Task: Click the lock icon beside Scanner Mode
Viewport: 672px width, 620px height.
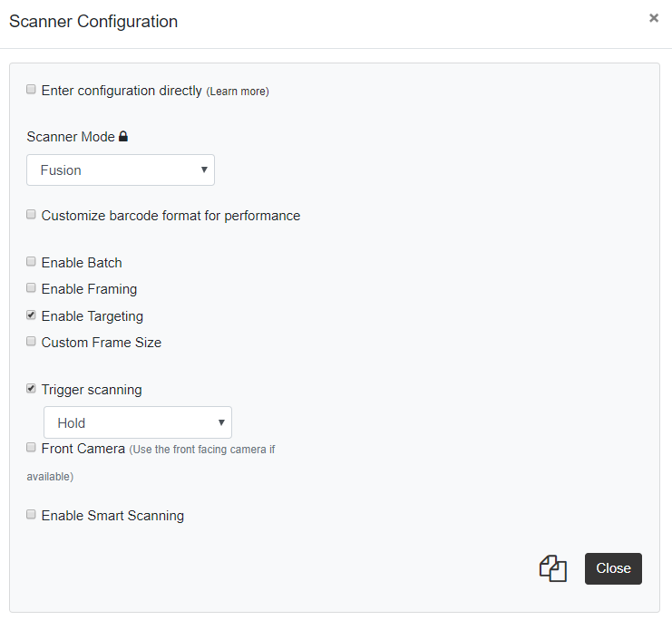Action: pos(123,137)
